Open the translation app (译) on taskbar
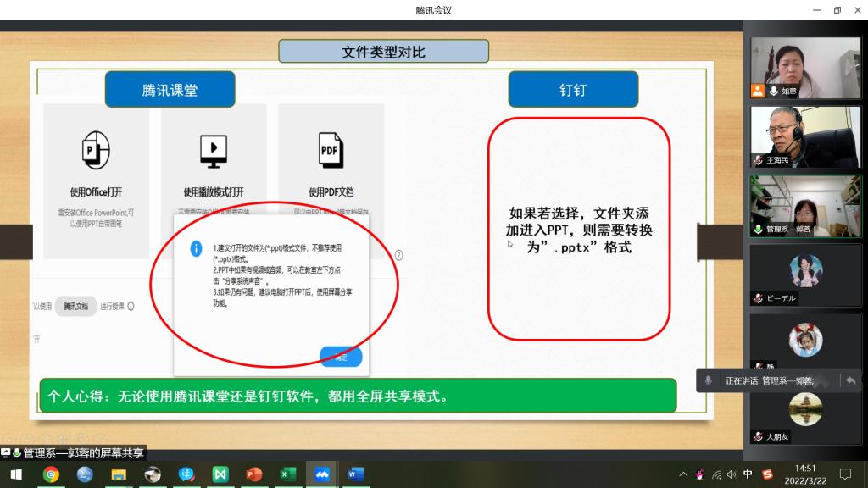This screenshot has height=488, width=868. (186, 474)
